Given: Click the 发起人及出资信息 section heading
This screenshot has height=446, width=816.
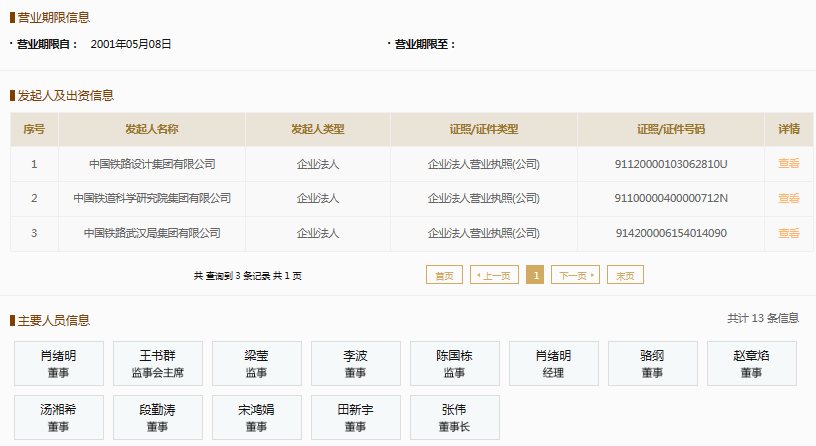Looking at the screenshot, I should (x=66, y=96).
